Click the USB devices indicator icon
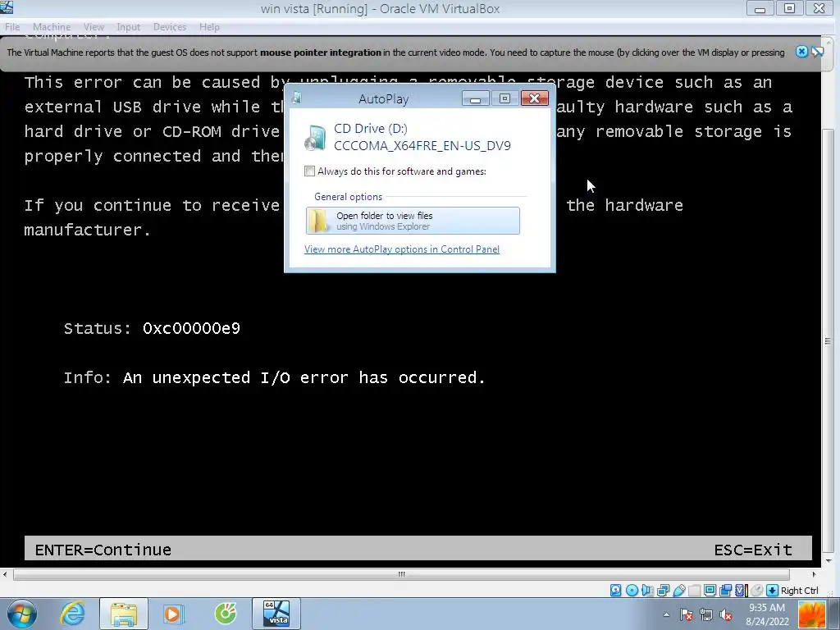The width and height of the screenshot is (840, 630). [679, 591]
